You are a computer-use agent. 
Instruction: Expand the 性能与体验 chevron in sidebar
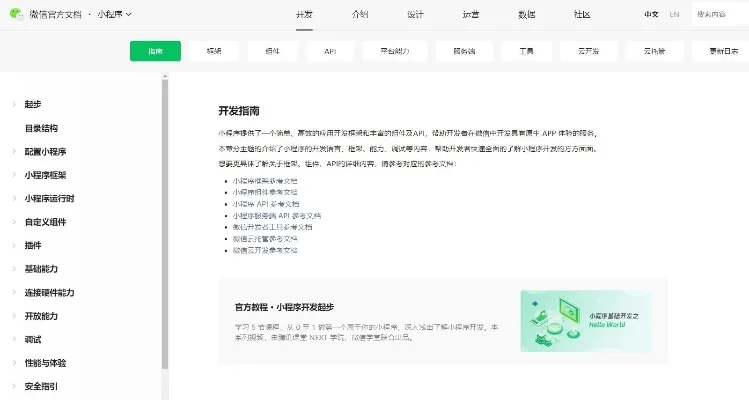point(14,362)
